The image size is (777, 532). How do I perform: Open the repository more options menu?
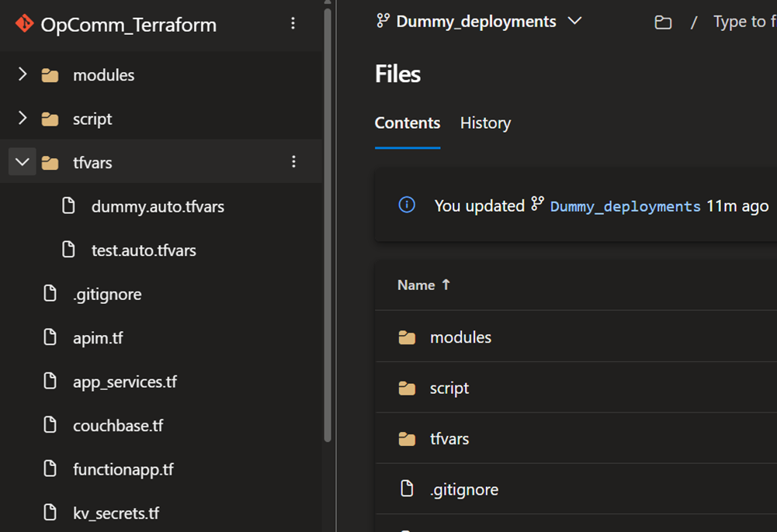[293, 24]
